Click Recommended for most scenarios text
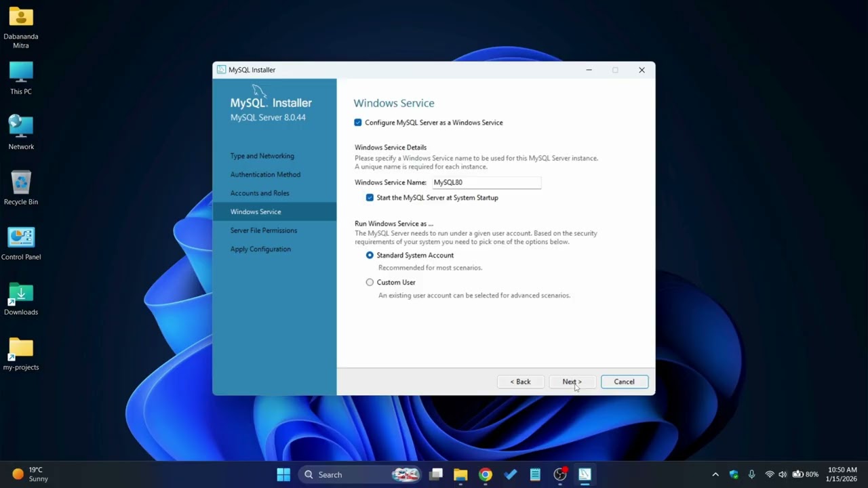Image resolution: width=868 pixels, height=488 pixels. [430, 268]
